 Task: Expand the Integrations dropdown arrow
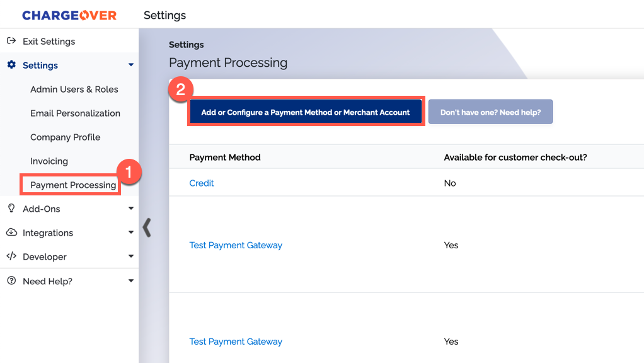(130, 233)
